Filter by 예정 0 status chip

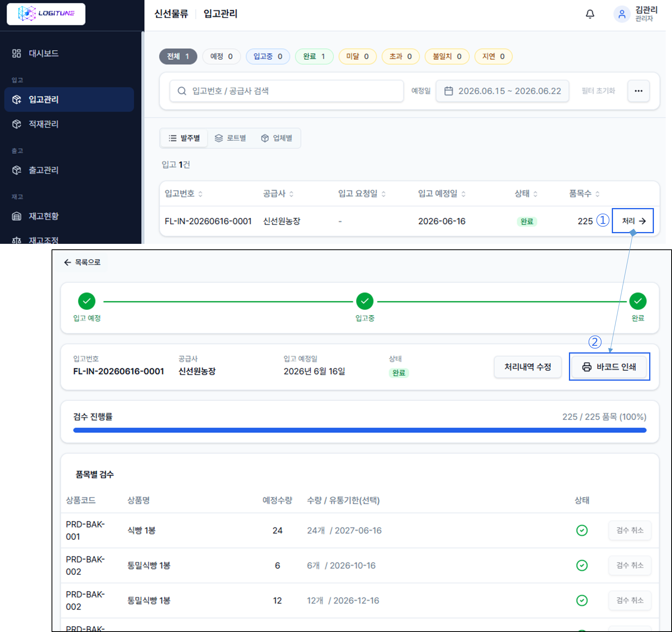click(222, 57)
